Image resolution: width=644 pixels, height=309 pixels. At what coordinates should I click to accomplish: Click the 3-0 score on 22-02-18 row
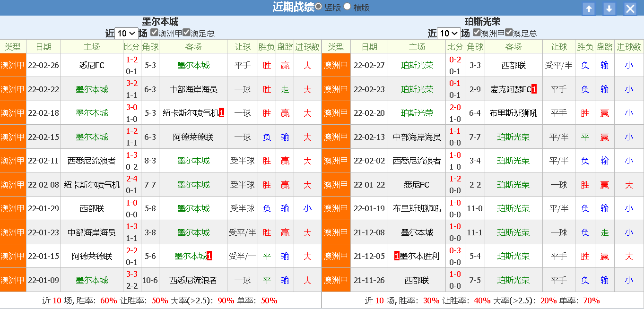(131, 107)
